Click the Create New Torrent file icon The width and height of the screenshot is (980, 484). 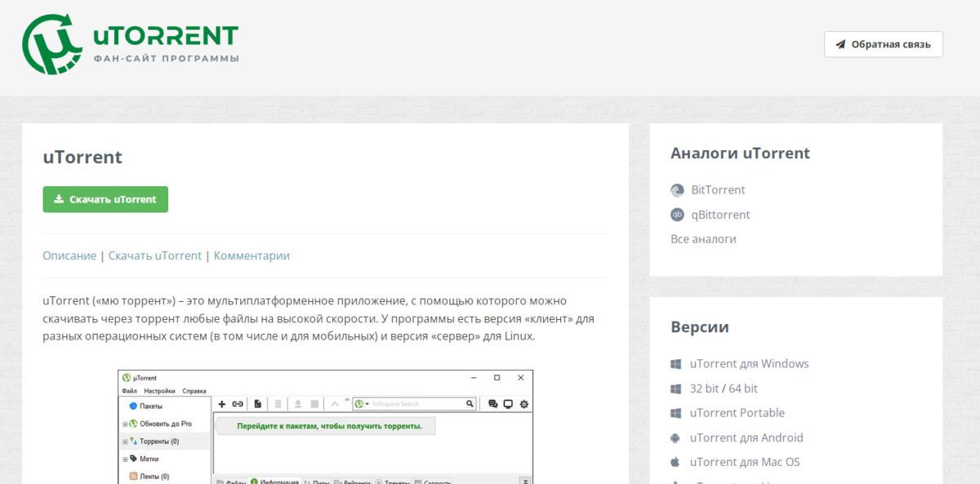point(257,403)
